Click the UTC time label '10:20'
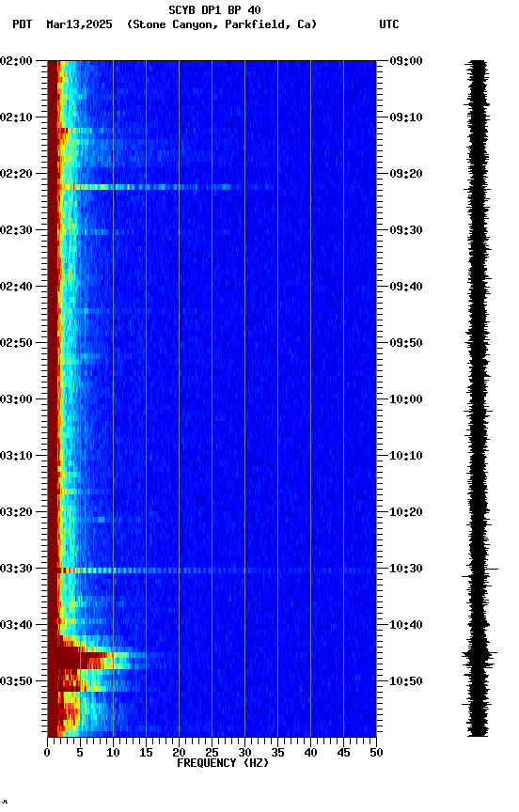Image resolution: width=519 pixels, height=812 pixels. 406,512
